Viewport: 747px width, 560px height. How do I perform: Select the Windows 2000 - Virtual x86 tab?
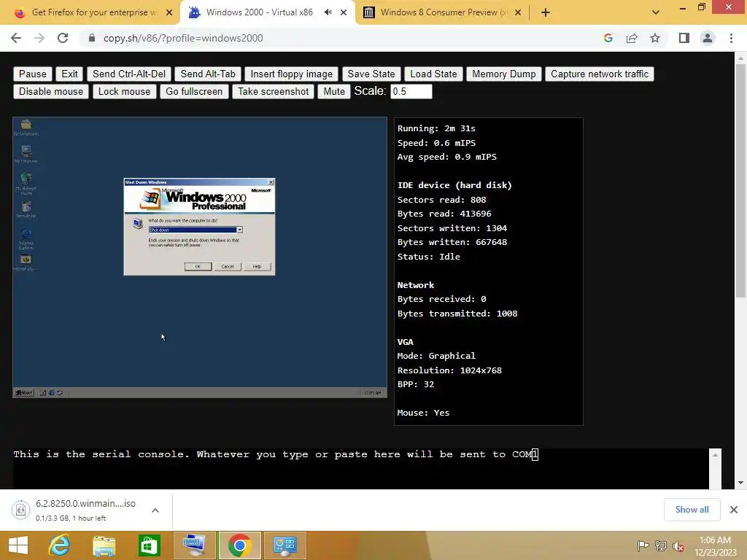(x=259, y=12)
